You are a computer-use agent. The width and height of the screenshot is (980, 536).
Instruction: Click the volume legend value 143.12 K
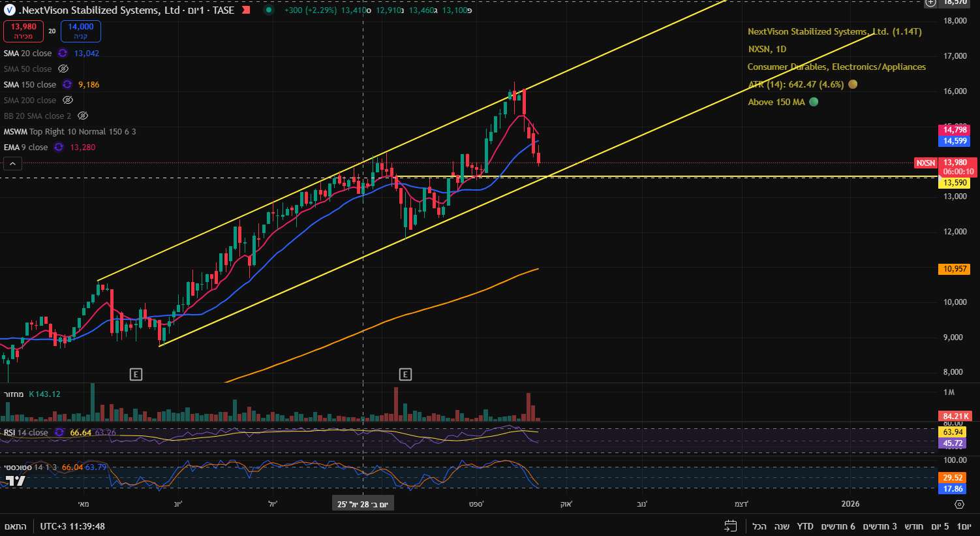[44, 394]
